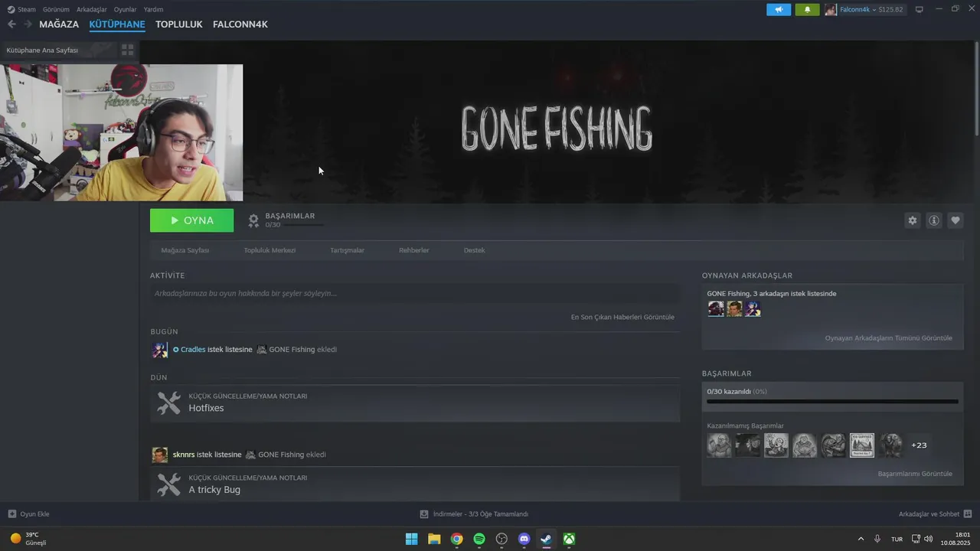Image resolution: width=980 pixels, height=551 pixels.
Task: Open the Oyunlar menu
Action: click(126, 9)
